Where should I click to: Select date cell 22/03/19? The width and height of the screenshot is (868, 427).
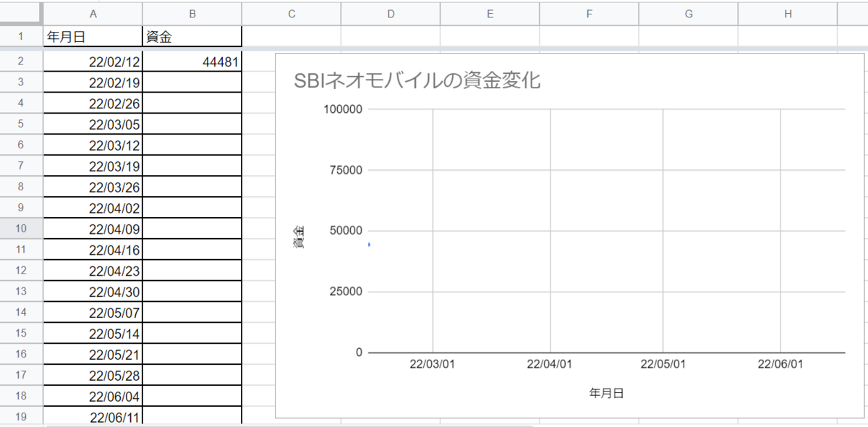point(93,166)
